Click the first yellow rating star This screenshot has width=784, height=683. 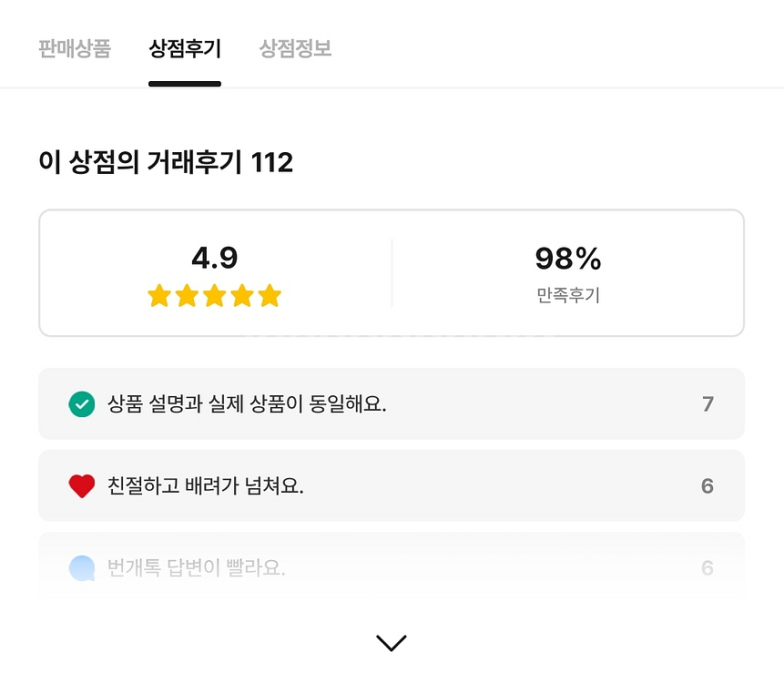point(159,296)
